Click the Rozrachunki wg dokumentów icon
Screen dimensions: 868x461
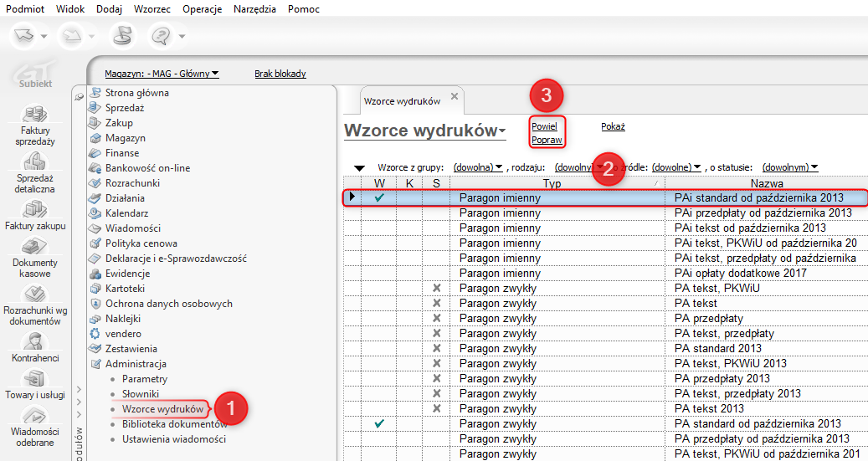33,295
